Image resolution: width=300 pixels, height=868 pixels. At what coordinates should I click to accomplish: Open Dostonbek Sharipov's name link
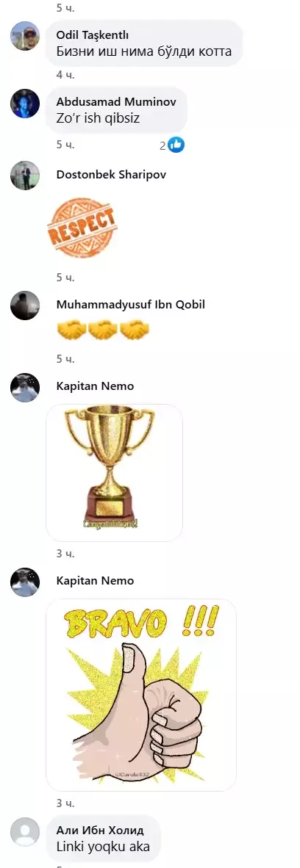coord(112,174)
